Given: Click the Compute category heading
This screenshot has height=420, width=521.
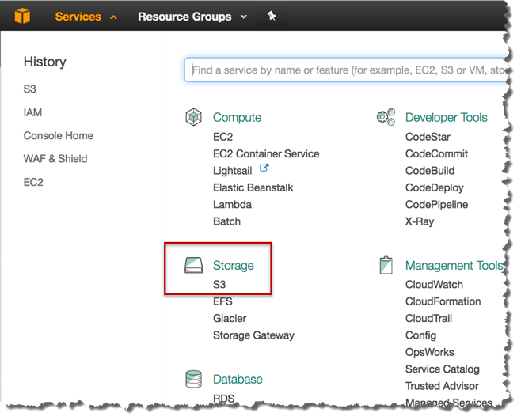Looking at the screenshot, I should point(237,117).
